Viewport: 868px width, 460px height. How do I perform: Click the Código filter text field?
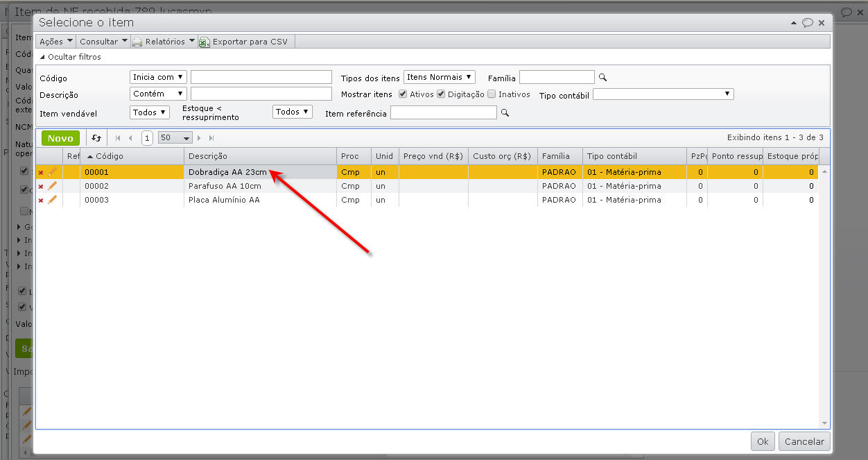261,77
